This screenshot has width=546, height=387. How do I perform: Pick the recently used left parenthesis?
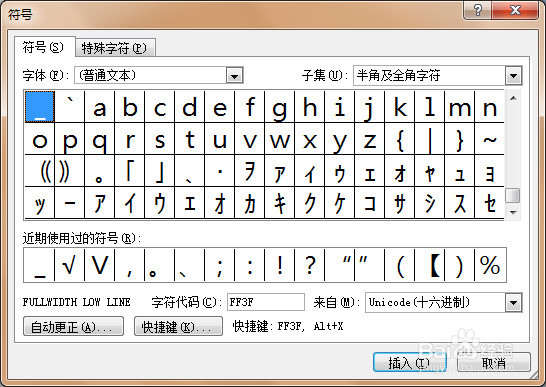[x=399, y=265]
